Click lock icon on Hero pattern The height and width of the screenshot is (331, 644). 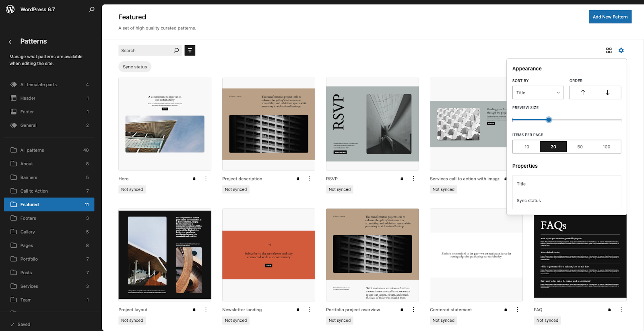pos(194,179)
